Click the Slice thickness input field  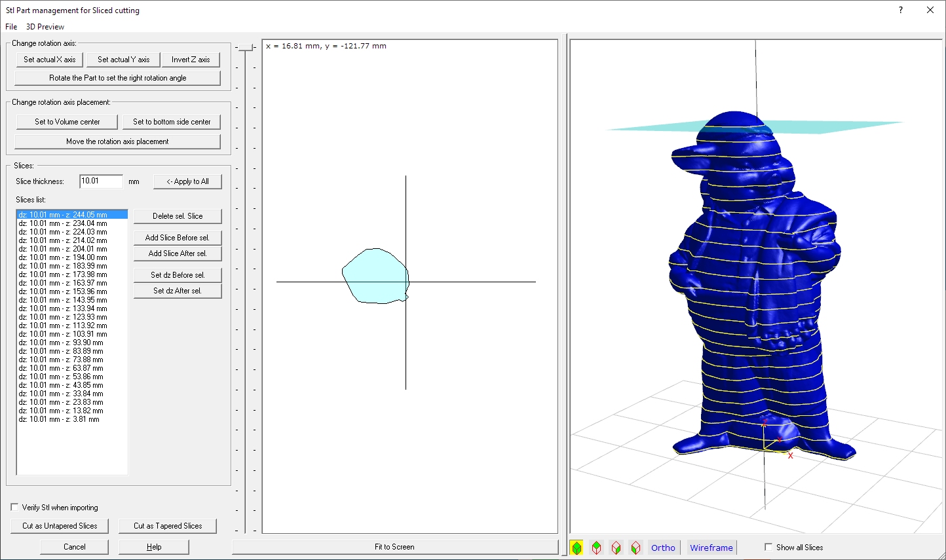(x=101, y=181)
